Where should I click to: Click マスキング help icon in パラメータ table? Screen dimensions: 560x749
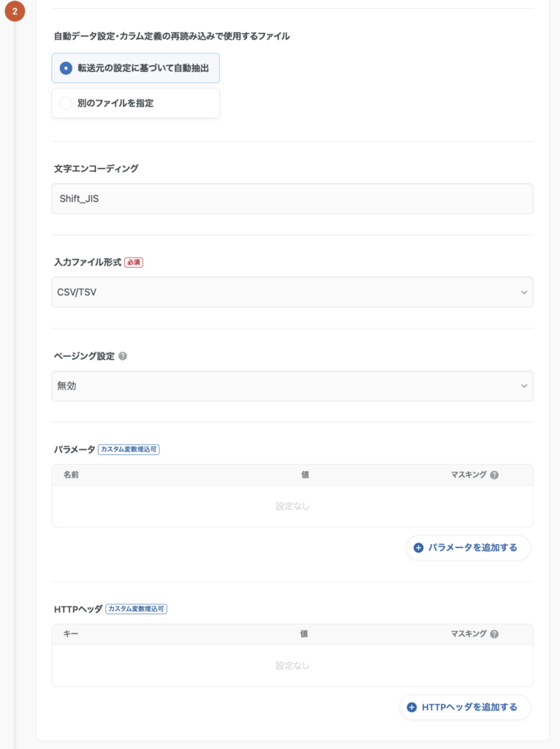(494, 475)
